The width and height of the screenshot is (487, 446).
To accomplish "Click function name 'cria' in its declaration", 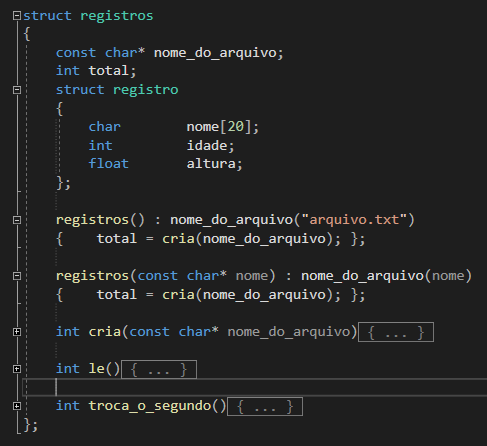I will (105, 332).
